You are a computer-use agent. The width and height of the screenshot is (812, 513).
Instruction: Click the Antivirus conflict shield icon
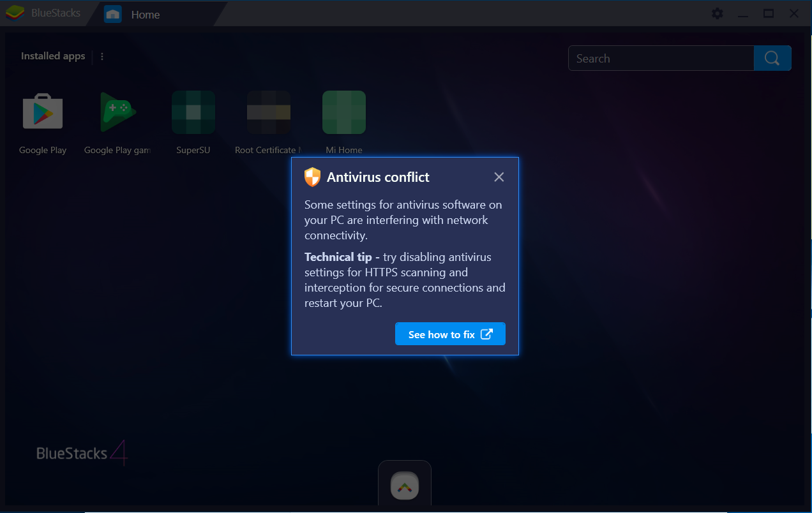click(x=312, y=177)
